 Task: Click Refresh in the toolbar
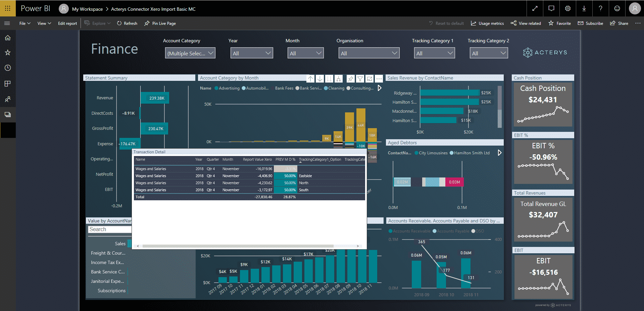[127, 23]
